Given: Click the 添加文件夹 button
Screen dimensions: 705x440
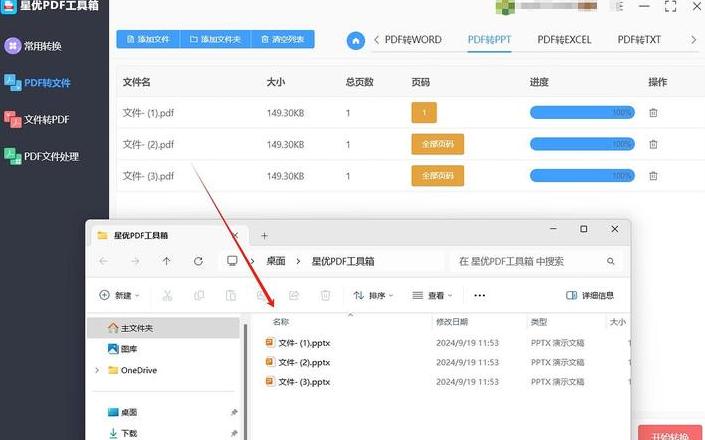Looking at the screenshot, I should [x=215, y=40].
